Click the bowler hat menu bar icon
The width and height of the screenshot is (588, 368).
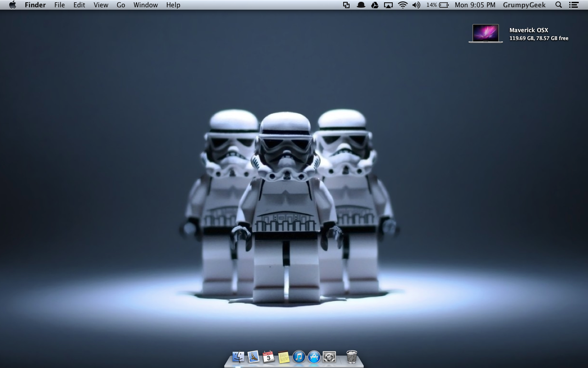361,5
